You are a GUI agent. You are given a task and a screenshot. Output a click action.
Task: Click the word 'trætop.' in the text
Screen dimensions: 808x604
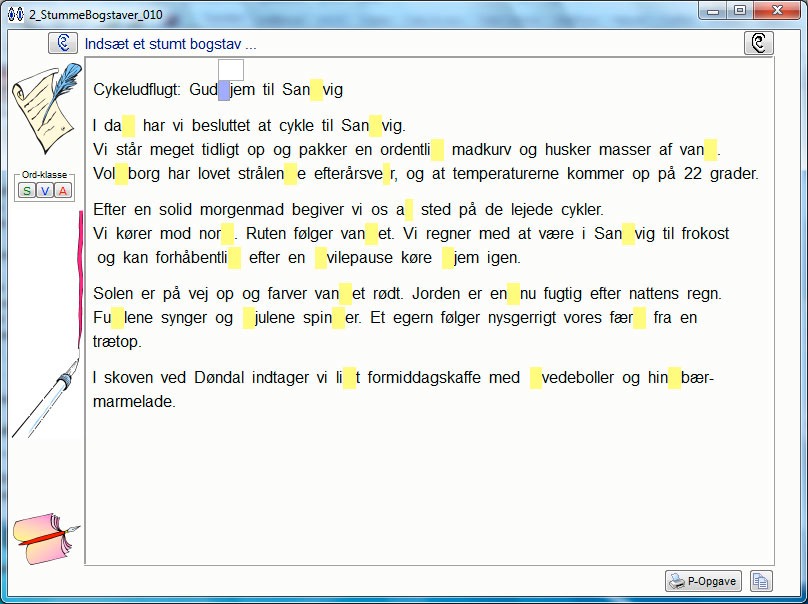tap(117, 342)
